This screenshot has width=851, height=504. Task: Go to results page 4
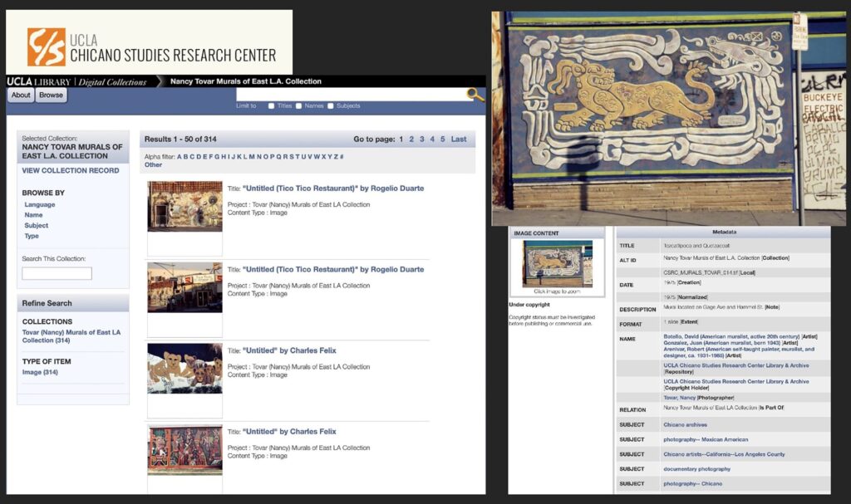coord(432,139)
